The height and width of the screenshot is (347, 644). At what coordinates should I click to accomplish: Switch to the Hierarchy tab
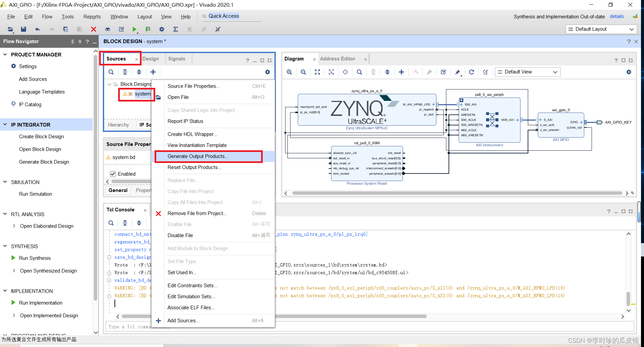(118, 125)
